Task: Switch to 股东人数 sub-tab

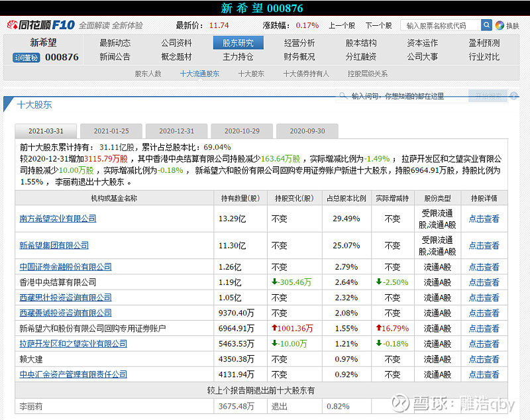Action: point(148,74)
